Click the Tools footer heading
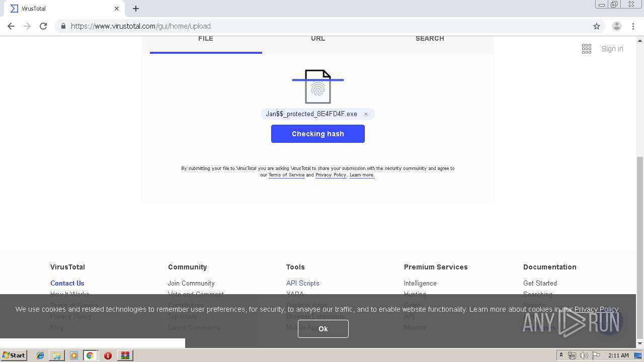The width and height of the screenshot is (644, 362). (295, 267)
